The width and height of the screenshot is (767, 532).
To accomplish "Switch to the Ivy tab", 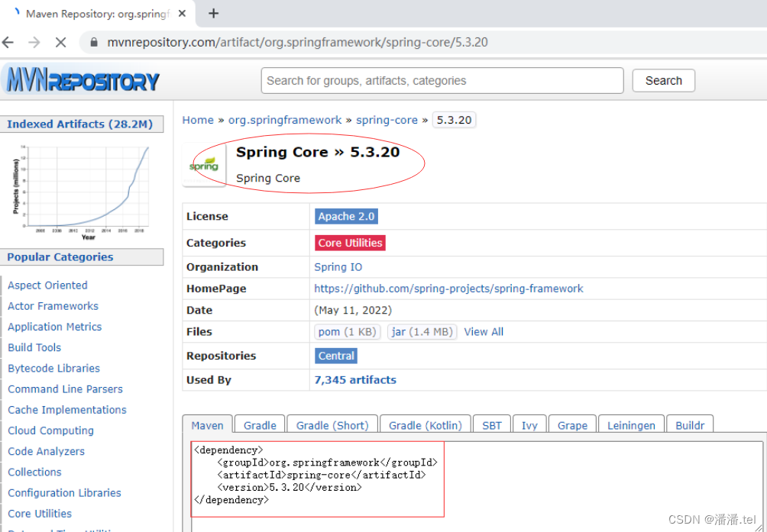I will pos(529,425).
